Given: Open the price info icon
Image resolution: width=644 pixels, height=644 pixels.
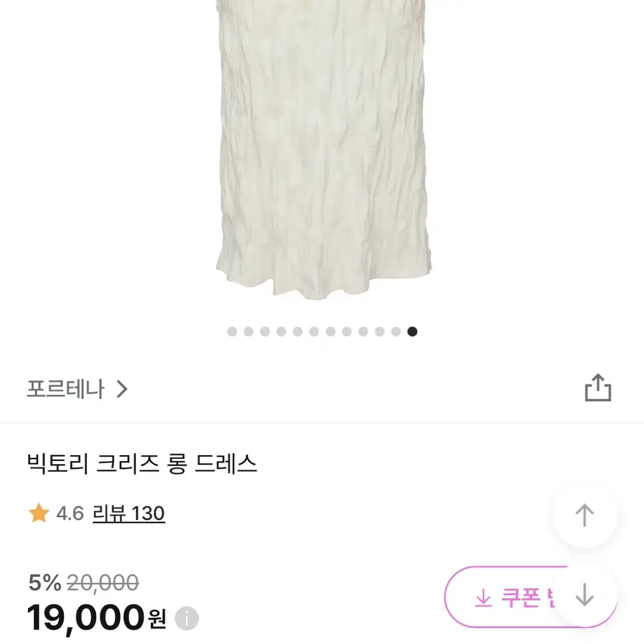Looking at the screenshot, I should [187, 619].
